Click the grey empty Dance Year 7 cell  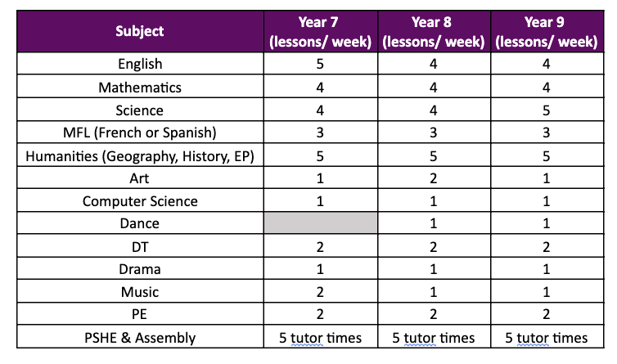click(x=320, y=223)
